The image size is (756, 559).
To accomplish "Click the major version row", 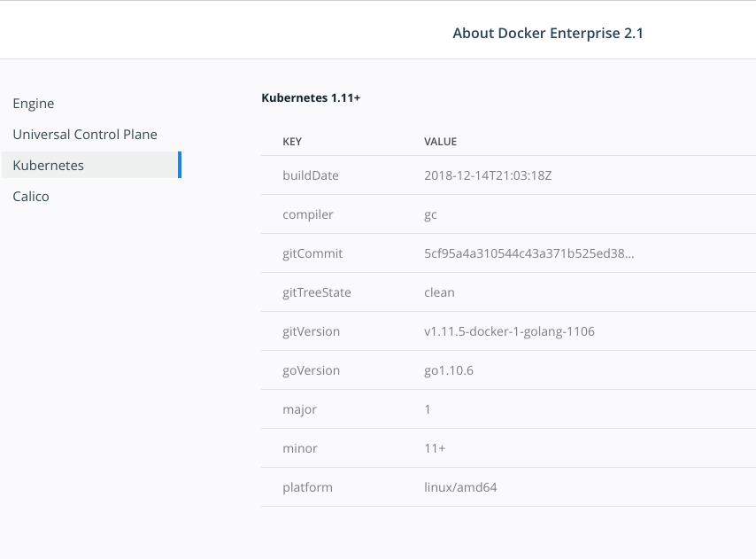I will pos(299,409).
